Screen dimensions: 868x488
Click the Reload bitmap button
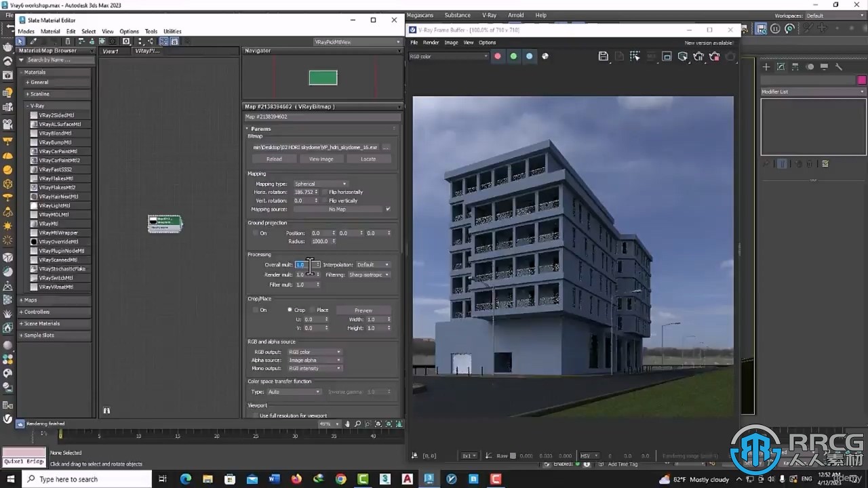(274, 159)
